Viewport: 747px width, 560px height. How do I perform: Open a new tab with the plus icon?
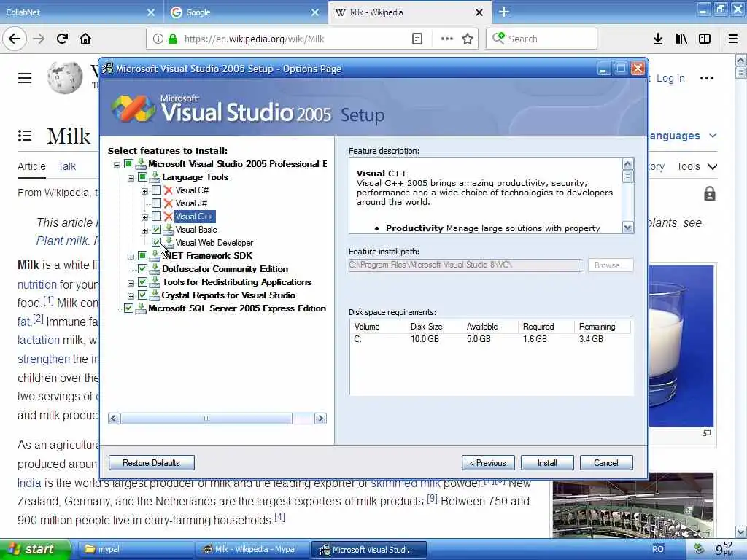504,12
